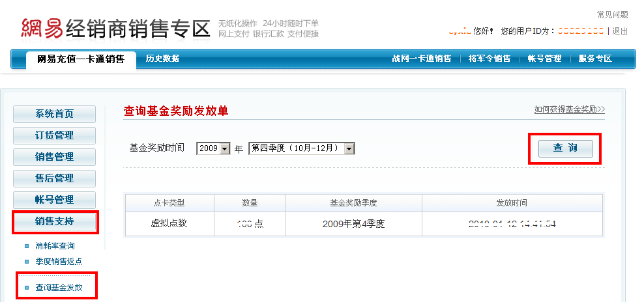
Task: Click the 基金奖励时间 label
Action: [157, 148]
